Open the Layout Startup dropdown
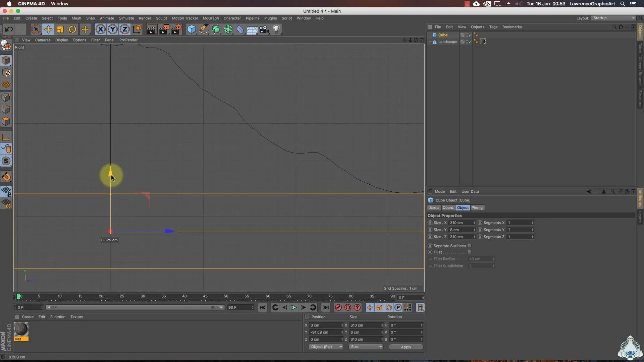Image resolution: width=644 pixels, height=362 pixels. tap(613, 18)
